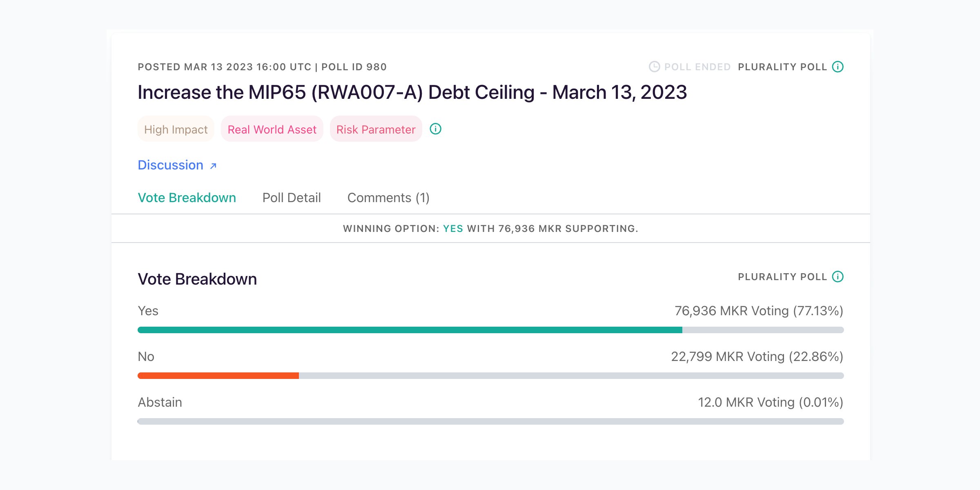Click the green Yes vote progress bar
The image size is (980, 490).
410,330
